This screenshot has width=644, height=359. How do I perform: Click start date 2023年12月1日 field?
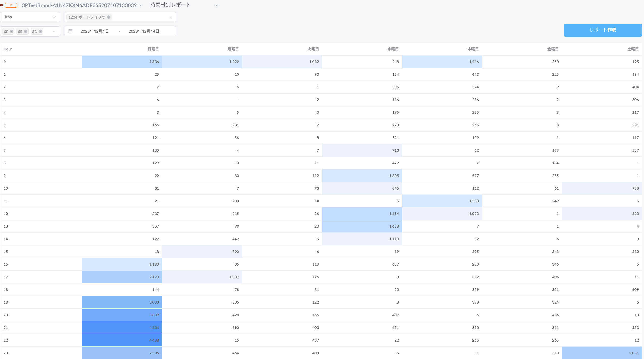(94, 31)
